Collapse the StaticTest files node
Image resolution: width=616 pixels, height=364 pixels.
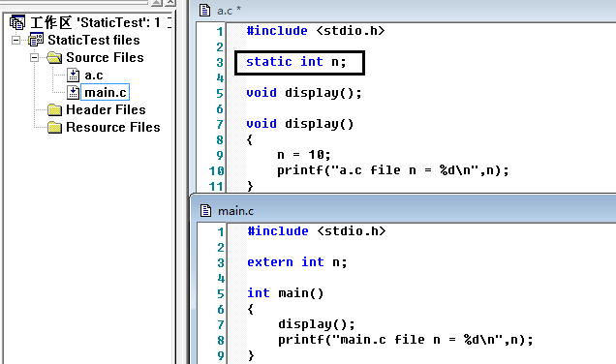pos(15,40)
